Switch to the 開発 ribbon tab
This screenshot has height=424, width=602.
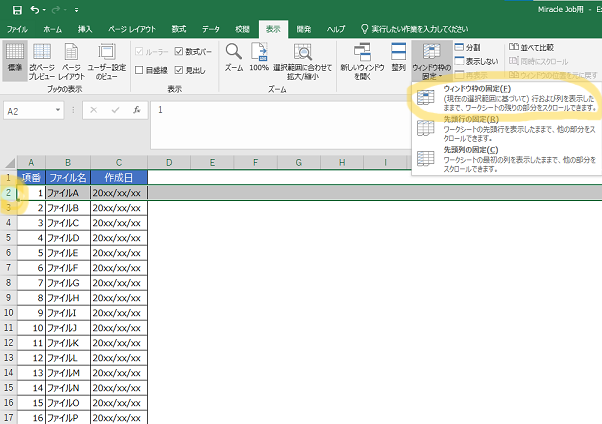pos(304,29)
